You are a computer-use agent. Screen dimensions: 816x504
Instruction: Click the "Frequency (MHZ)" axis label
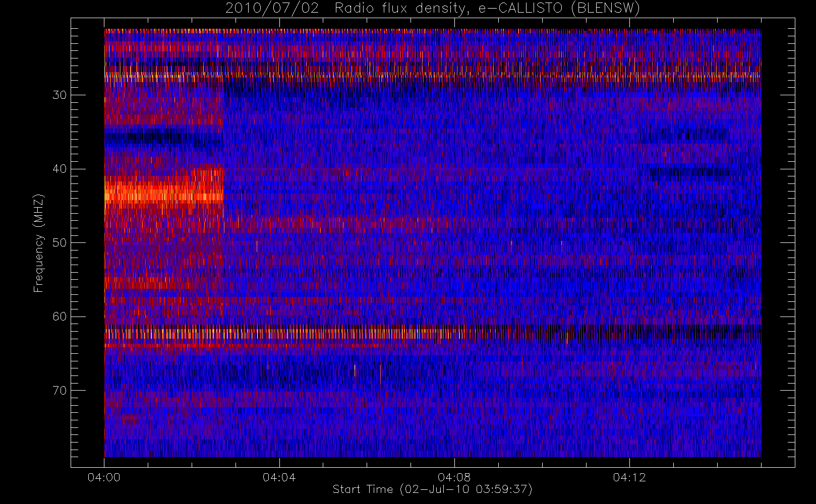(x=38, y=243)
